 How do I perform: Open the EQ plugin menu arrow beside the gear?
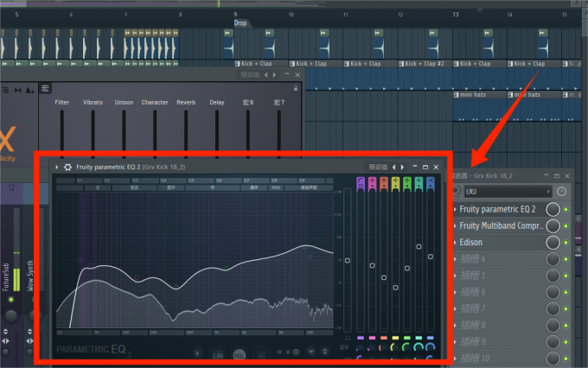tap(57, 167)
